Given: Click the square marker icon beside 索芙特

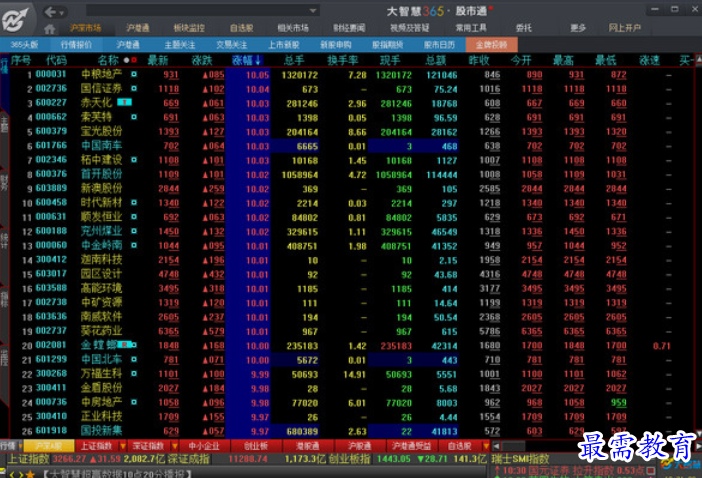Looking at the screenshot, I should pos(134,117).
